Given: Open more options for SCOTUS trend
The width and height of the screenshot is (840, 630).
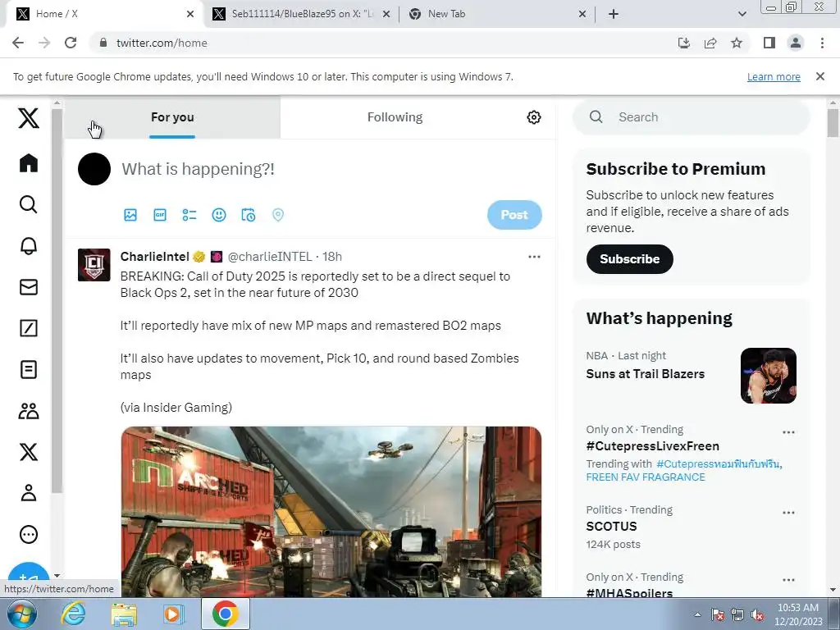Looking at the screenshot, I should [x=788, y=513].
